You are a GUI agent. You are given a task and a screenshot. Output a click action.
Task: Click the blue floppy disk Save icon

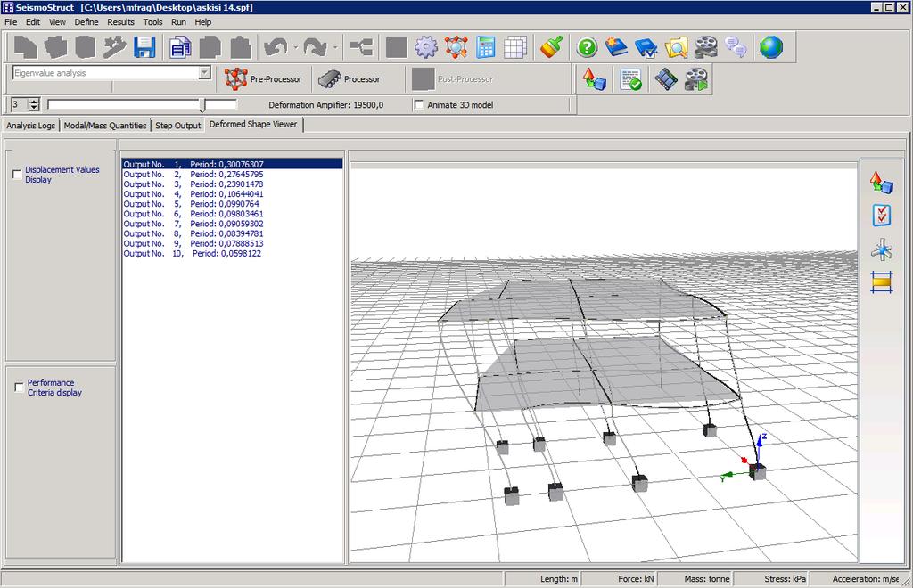coord(144,47)
